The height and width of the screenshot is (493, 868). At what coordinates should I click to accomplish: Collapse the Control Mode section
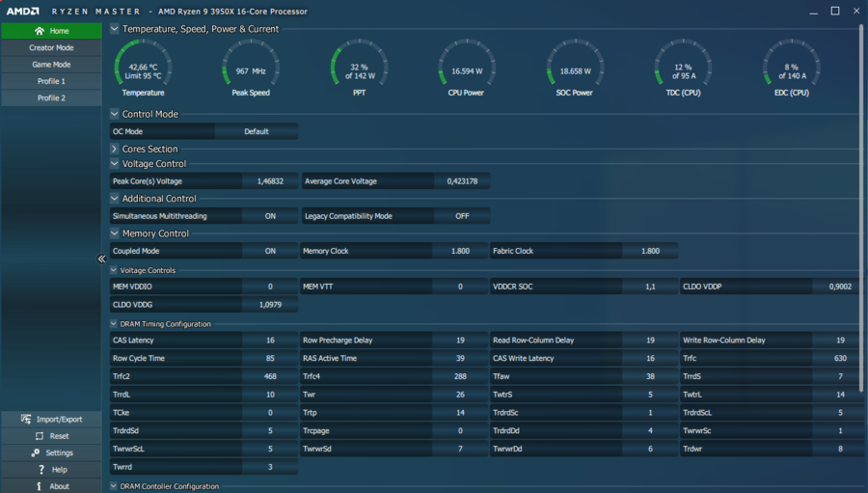click(x=115, y=114)
